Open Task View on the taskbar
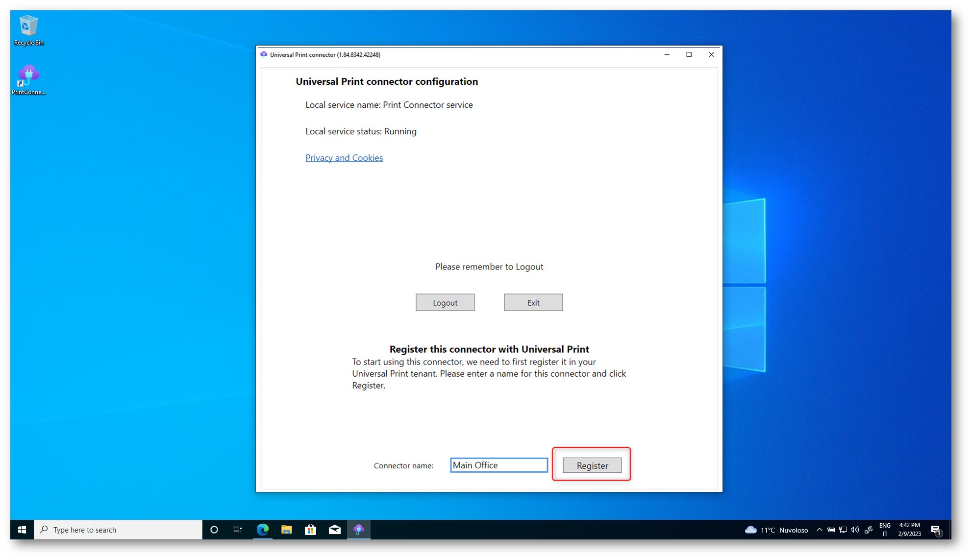Screen dimensions: 972x560 [238, 530]
